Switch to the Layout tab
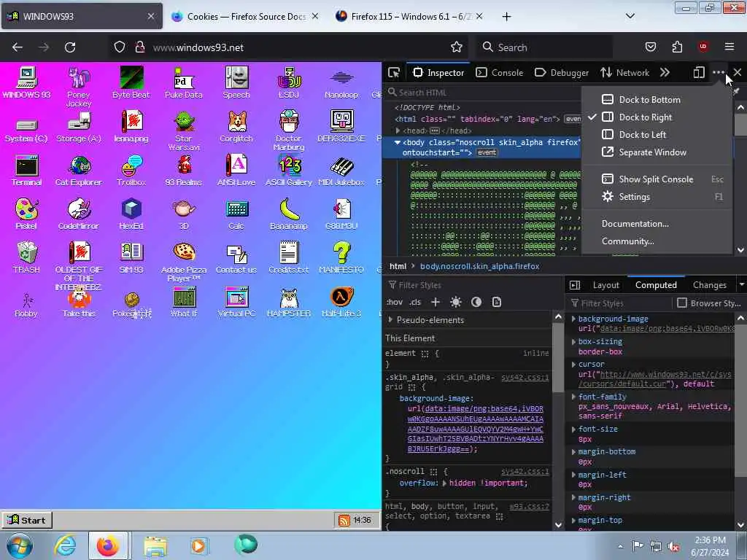 click(606, 285)
